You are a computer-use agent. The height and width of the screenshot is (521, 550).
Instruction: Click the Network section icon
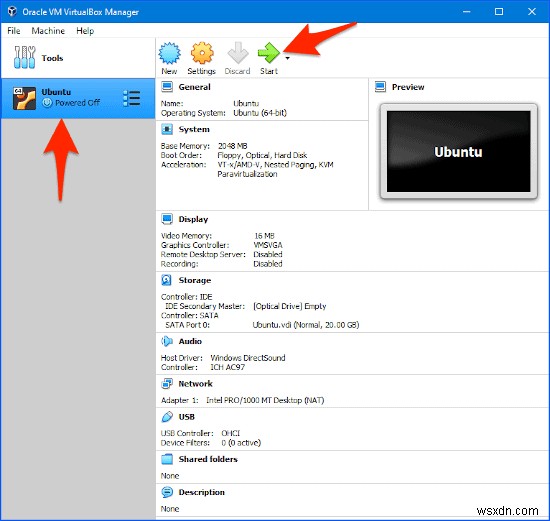click(167, 383)
